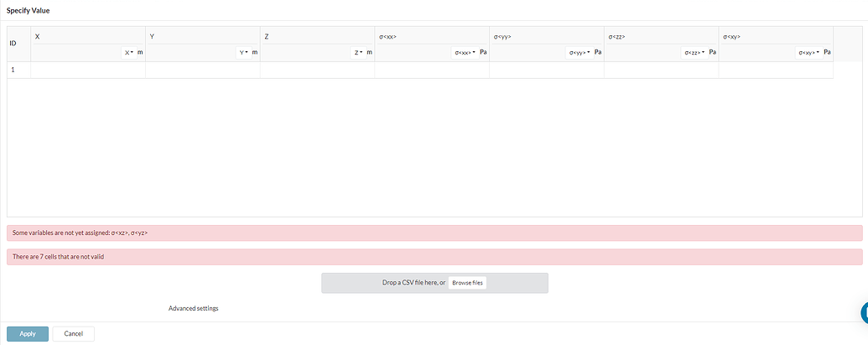Click the X column header name field
868x345 pixels.
88,37
